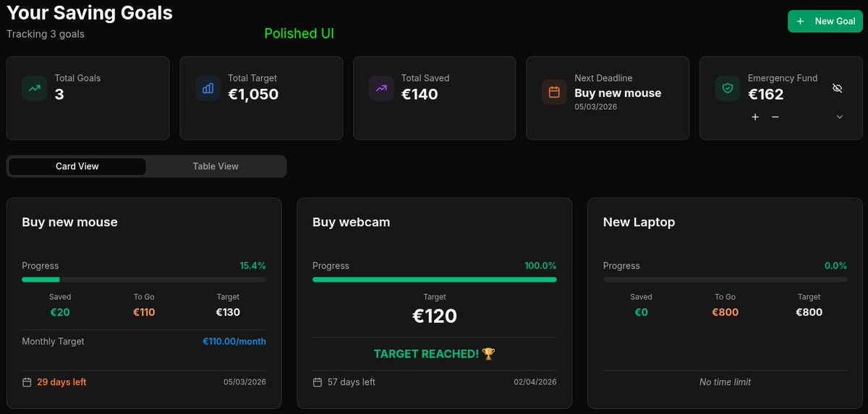The image size is (868, 414).
Task: Open the Buy new mouse goal card
Action: point(144,303)
